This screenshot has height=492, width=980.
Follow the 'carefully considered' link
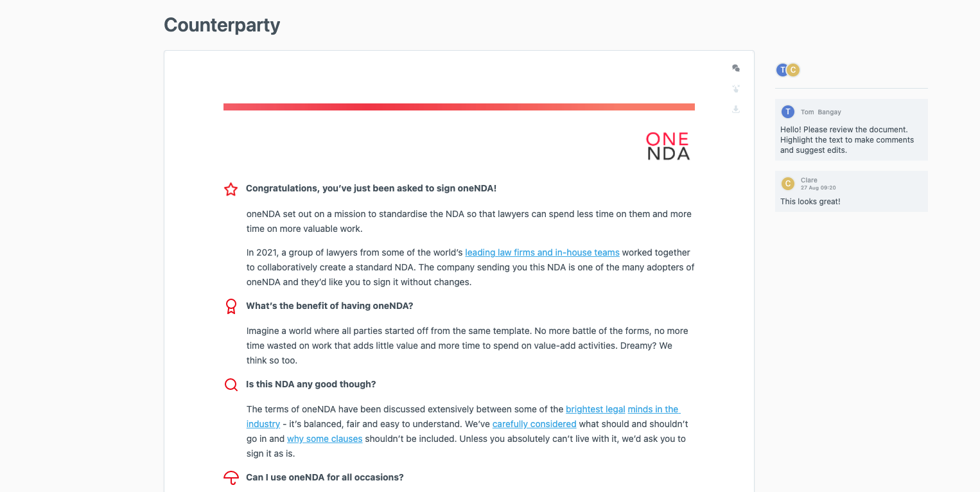534,424
